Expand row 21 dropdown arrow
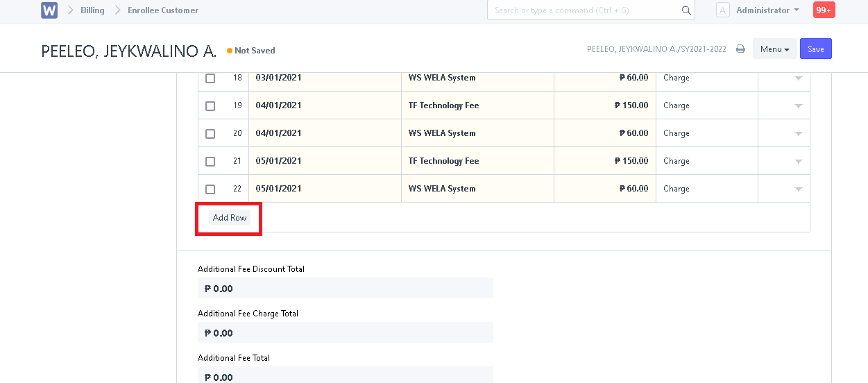 pos(798,162)
